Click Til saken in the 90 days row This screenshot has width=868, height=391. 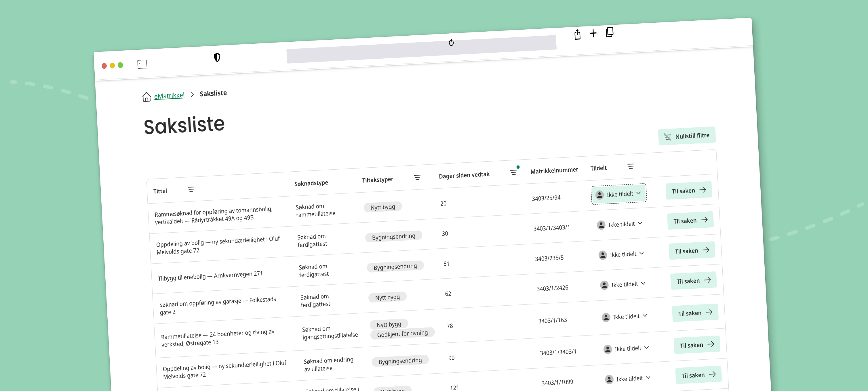pos(697,345)
